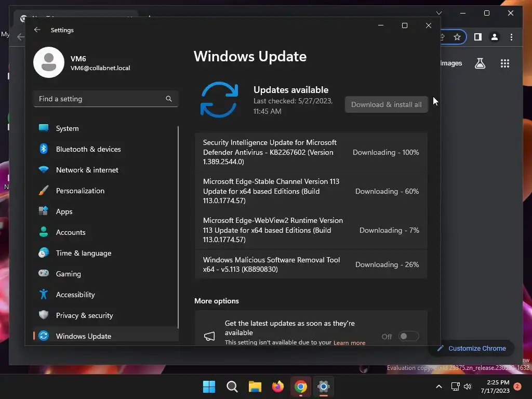Open Chrome side panel icon
This screenshot has width=532, height=399.
[478, 37]
